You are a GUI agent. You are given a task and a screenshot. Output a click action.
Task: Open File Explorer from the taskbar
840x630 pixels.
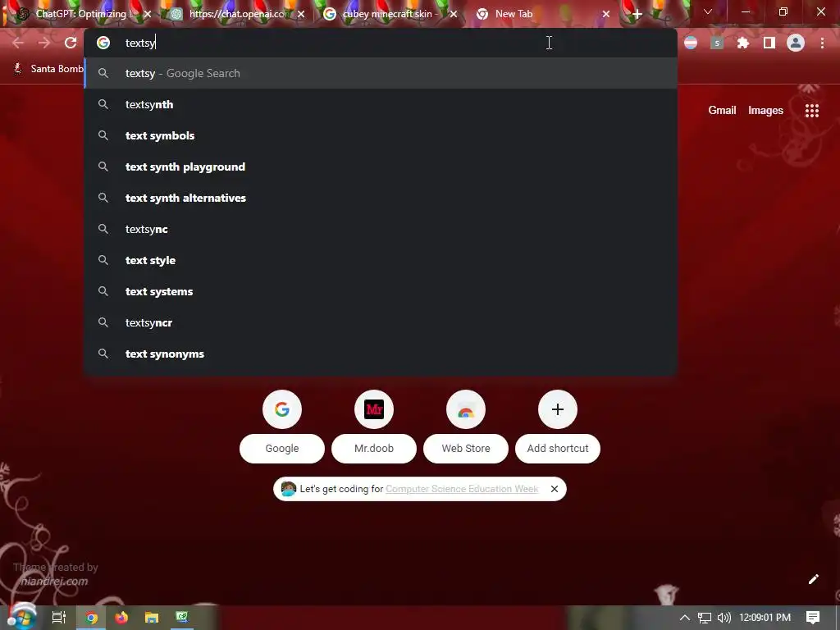(x=152, y=618)
